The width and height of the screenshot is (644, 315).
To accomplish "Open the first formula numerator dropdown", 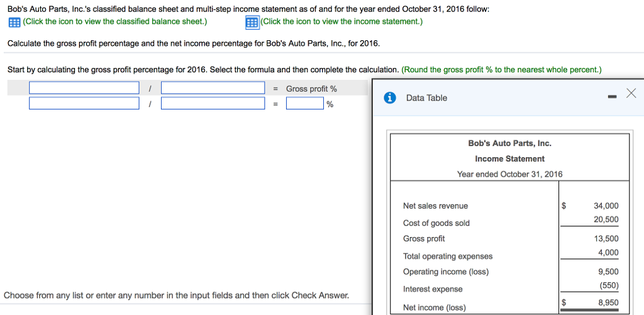I will point(84,88).
